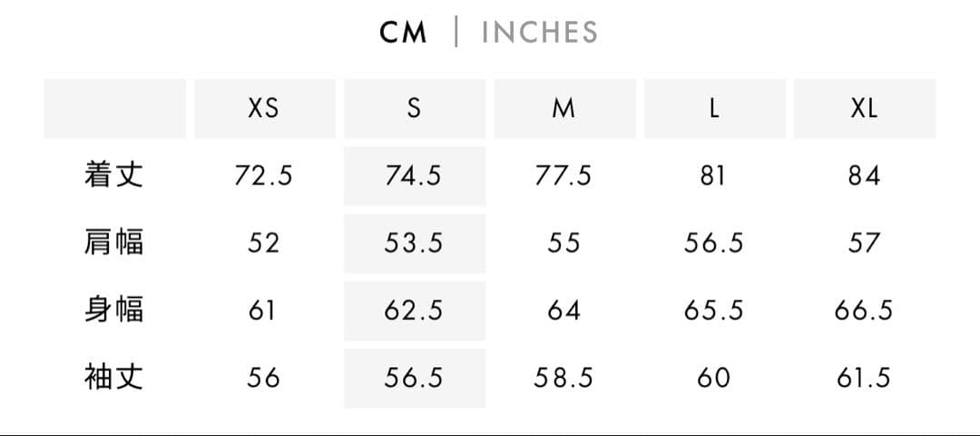Image resolution: width=980 pixels, height=436 pixels.
Task: Select the L size column header
Action: click(x=714, y=109)
